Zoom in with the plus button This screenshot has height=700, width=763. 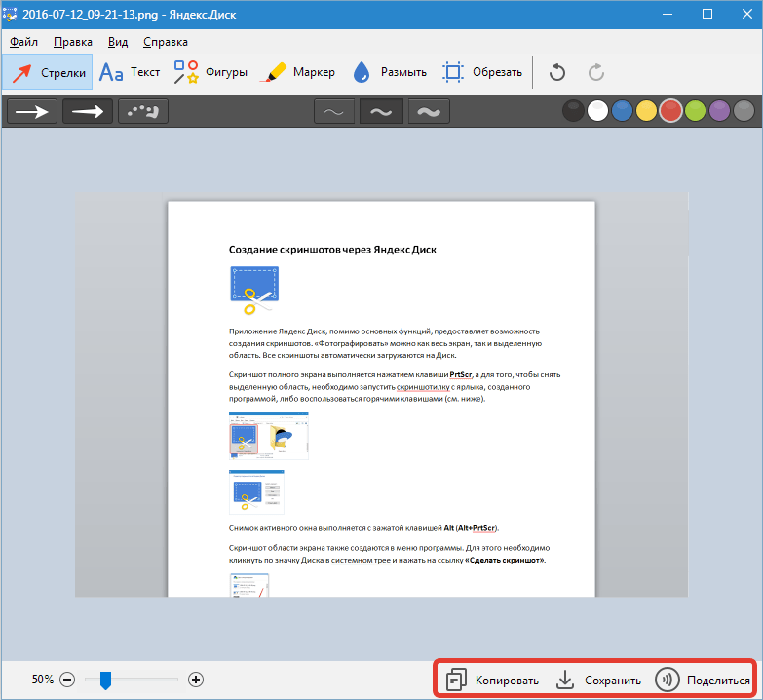[x=196, y=680]
